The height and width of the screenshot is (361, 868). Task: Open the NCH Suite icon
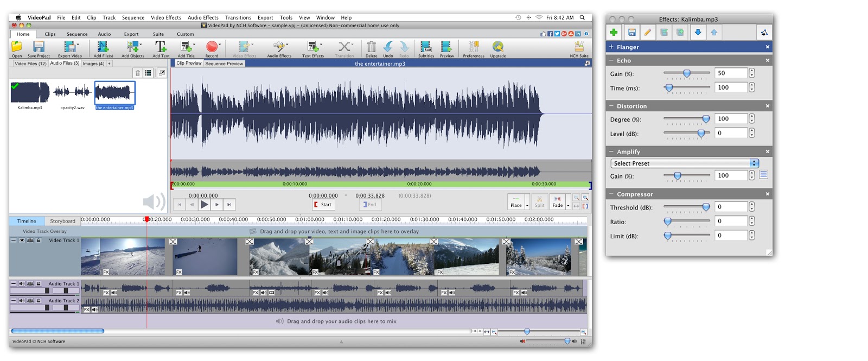[579, 47]
